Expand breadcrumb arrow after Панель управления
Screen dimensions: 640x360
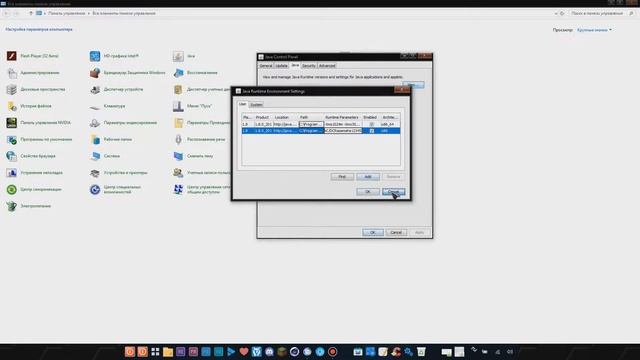click(x=89, y=13)
